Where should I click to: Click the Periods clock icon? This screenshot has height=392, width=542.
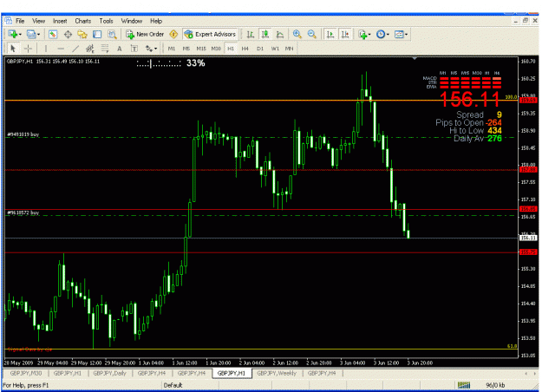tap(381, 34)
